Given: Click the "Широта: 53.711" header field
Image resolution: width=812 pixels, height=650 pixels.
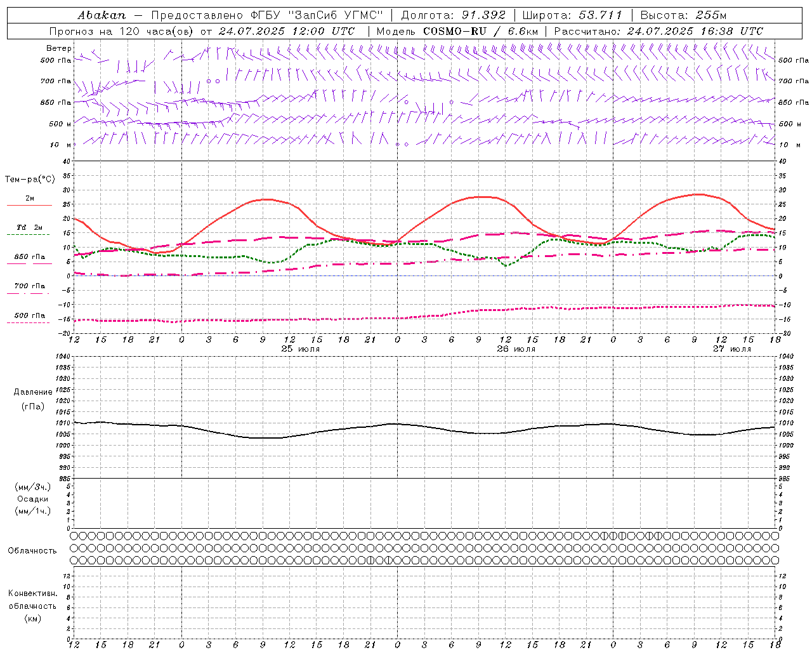Looking at the screenshot, I should (572, 15).
